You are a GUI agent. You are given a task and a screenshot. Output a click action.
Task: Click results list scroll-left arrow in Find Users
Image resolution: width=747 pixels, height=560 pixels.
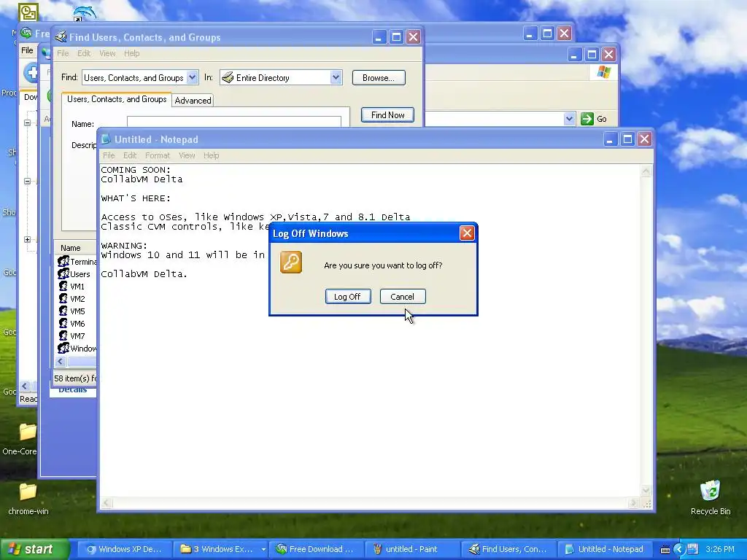pyautogui.click(x=61, y=362)
